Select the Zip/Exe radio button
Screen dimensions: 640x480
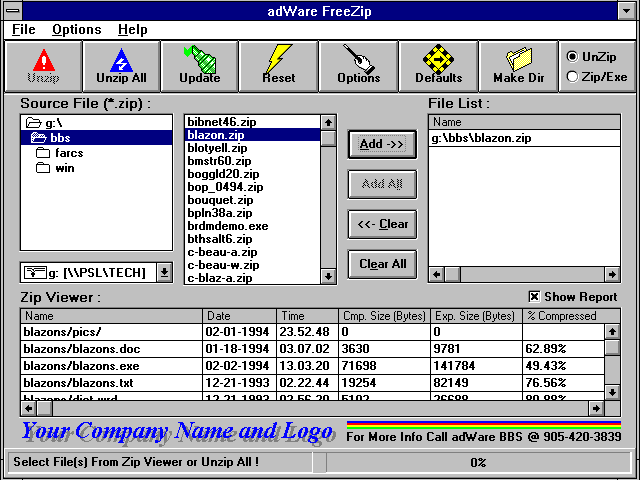(x=573, y=76)
